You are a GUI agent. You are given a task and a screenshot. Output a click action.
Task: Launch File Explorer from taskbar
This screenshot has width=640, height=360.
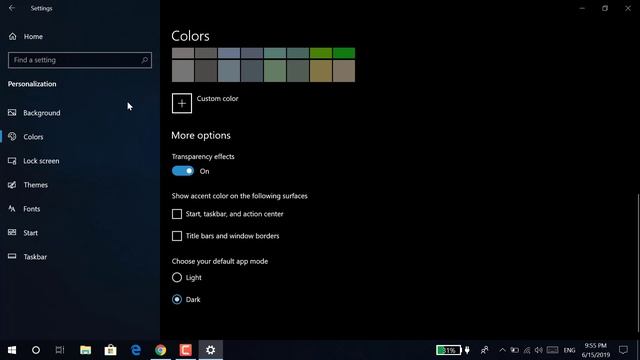point(85,350)
